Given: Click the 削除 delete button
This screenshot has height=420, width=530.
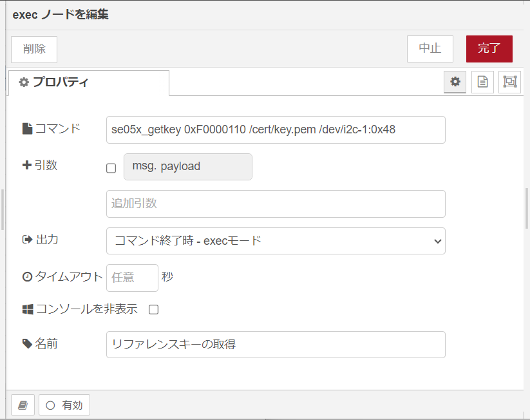Looking at the screenshot, I should pyautogui.click(x=34, y=50).
